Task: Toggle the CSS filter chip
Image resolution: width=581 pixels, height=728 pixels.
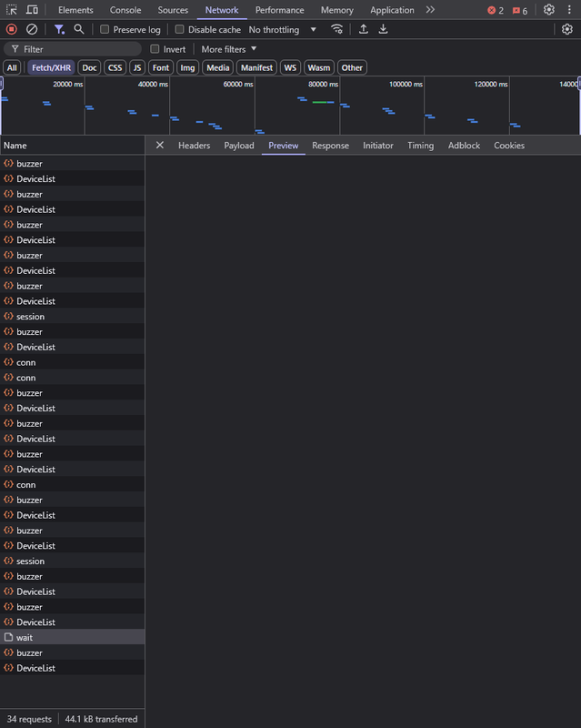Action: (115, 67)
